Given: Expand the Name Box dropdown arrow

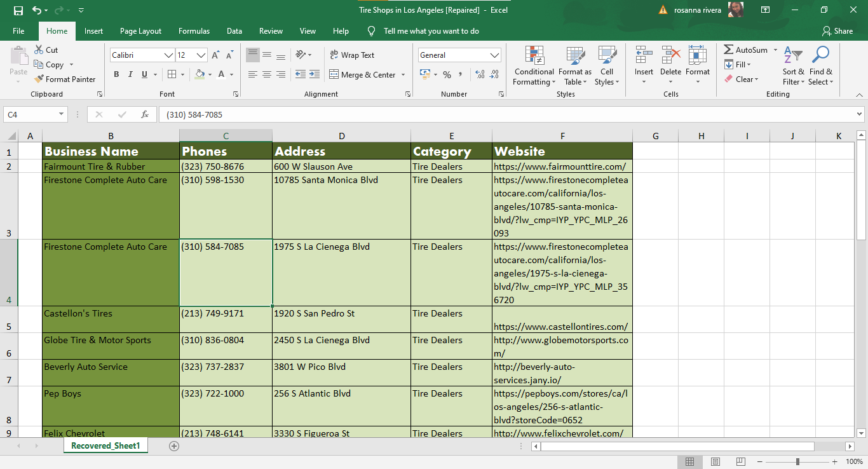Looking at the screenshot, I should tap(62, 115).
